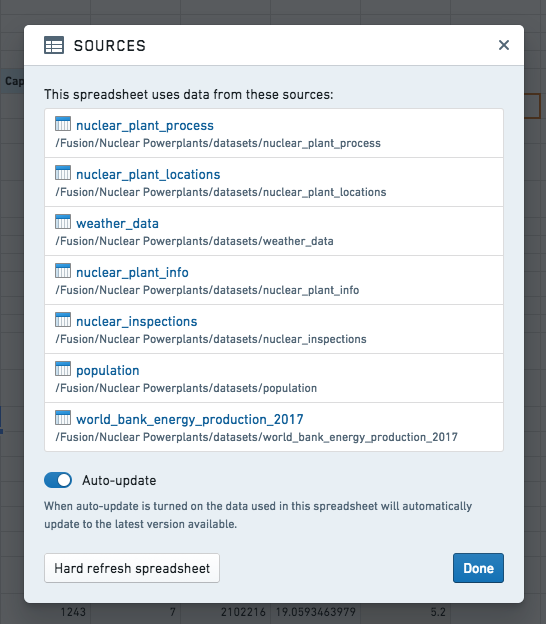
Task: Click the dataset icon beside nuclear_plant_locations
Action: click(63, 173)
